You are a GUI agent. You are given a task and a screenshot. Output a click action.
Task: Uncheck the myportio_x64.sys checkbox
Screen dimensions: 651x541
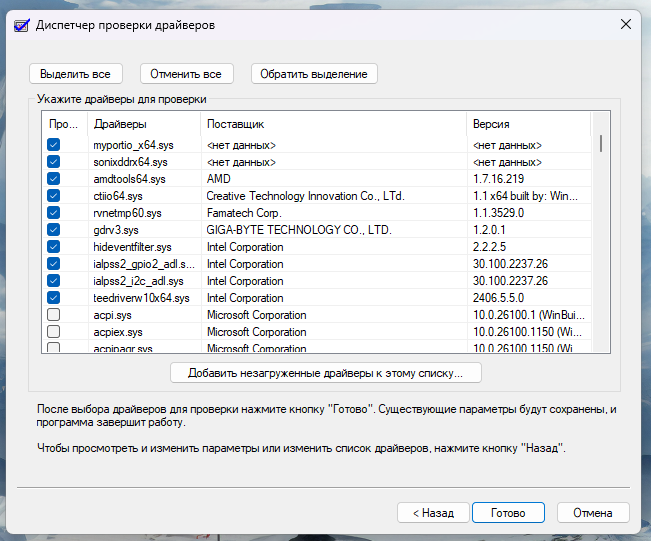pyautogui.click(x=54, y=144)
